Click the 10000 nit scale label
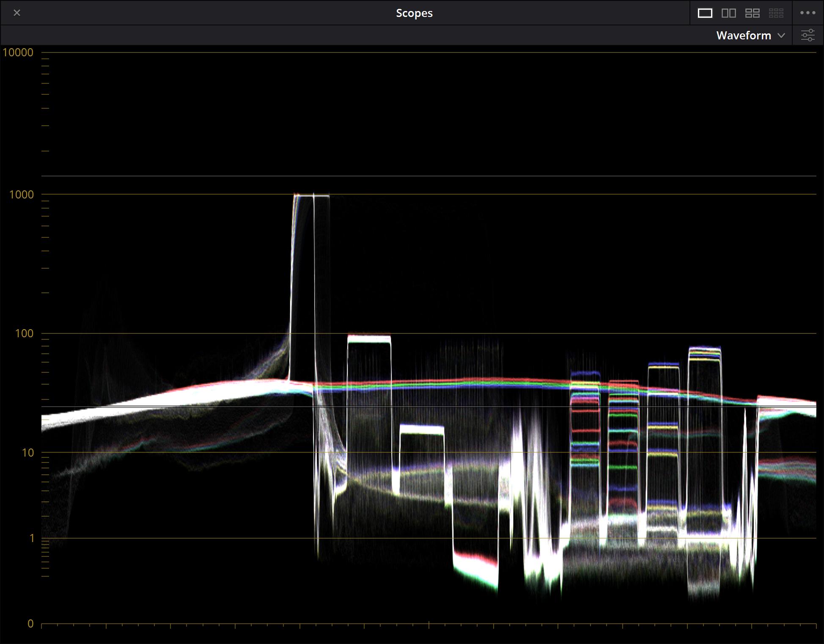Image resolution: width=824 pixels, height=644 pixels. pos(18,52)
